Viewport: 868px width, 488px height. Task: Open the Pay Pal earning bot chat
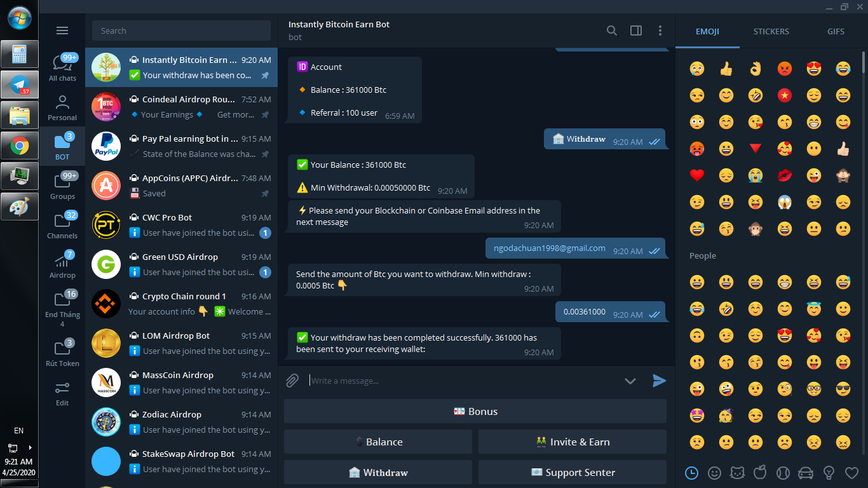point(181,146)
